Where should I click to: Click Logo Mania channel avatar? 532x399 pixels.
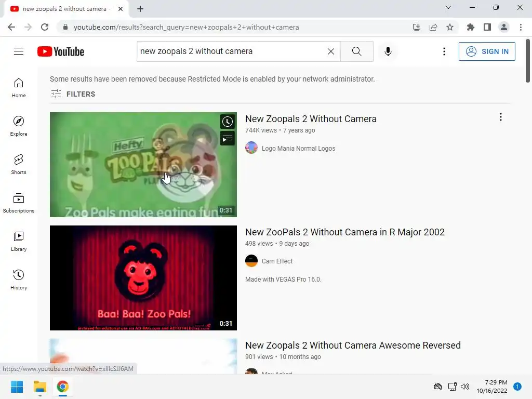(x=251, y=148)
